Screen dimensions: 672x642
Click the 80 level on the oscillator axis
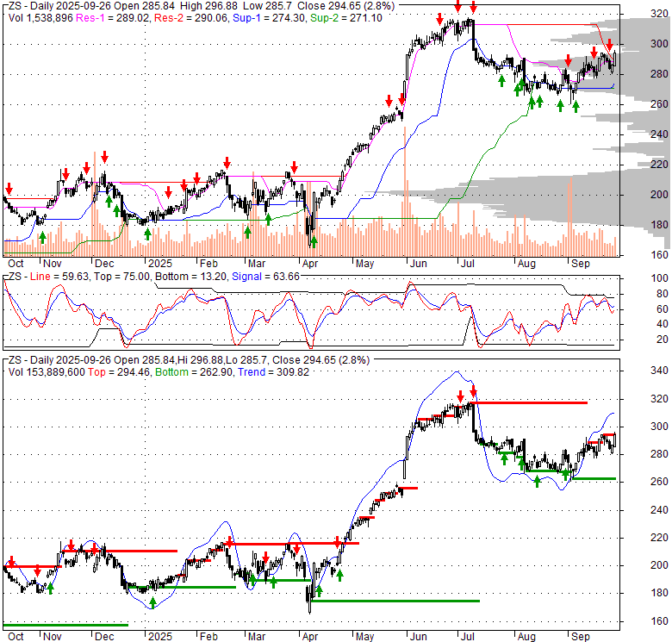point(663,294)
